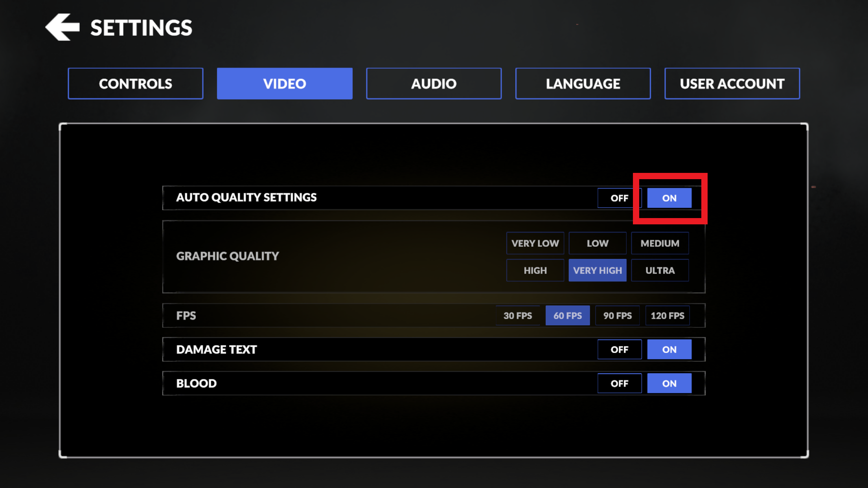Turn Auto Quality Settings on
868x488 pixels.
[x=669, y=198]
